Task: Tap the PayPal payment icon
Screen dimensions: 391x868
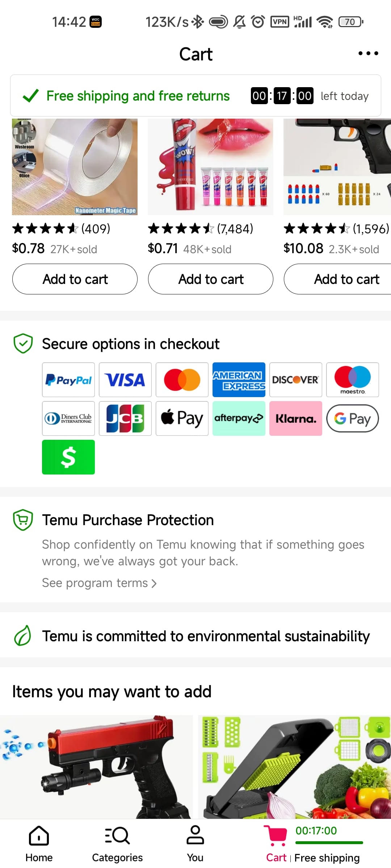Action: pyautogui.click(x=68, y=380)
